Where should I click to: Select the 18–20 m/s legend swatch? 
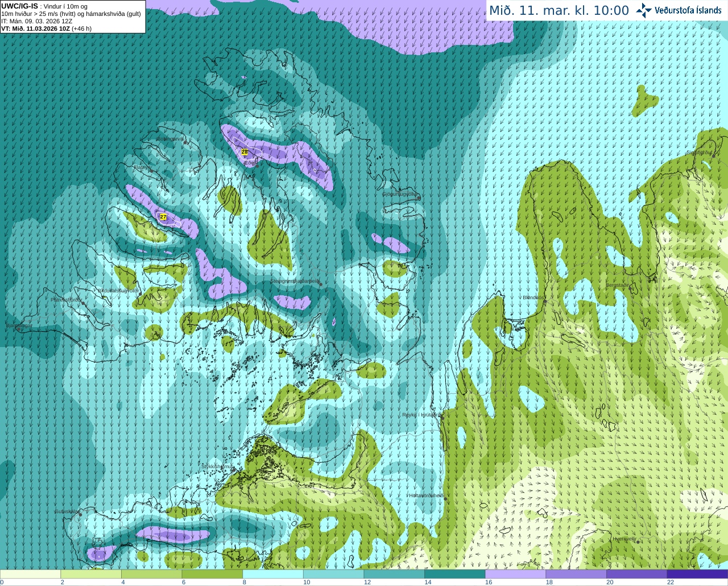click(x=576, y=574)
